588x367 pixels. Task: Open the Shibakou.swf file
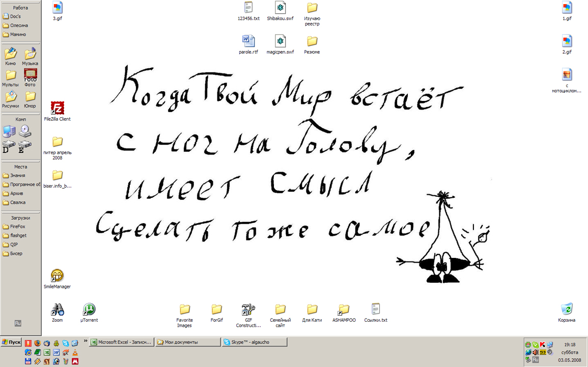(x=280, y=8)
